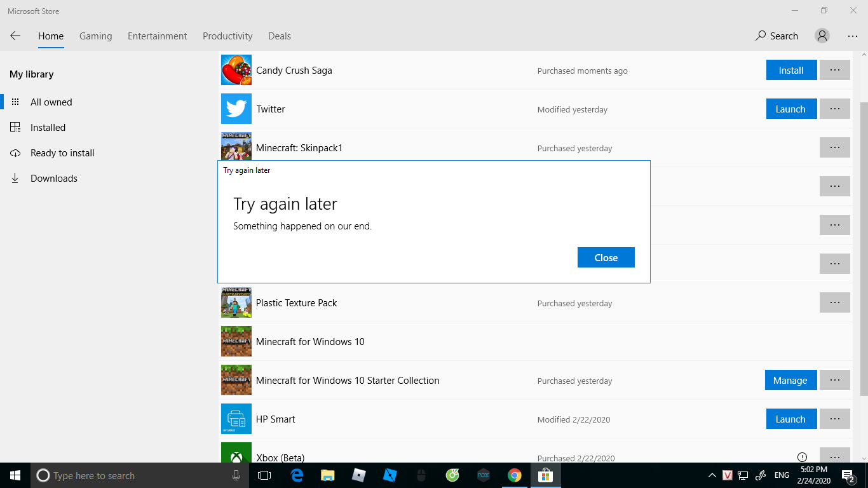Open Microsoft Edge from taskbar

point(297,475)
